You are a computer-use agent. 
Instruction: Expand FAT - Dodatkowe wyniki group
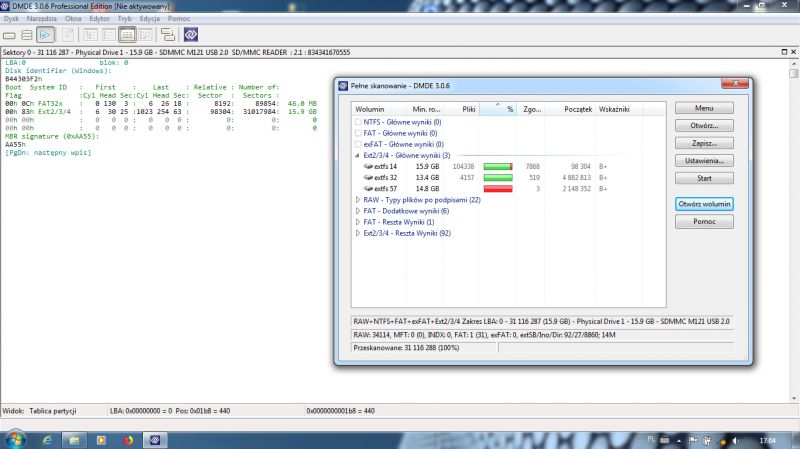click(358, 211)
